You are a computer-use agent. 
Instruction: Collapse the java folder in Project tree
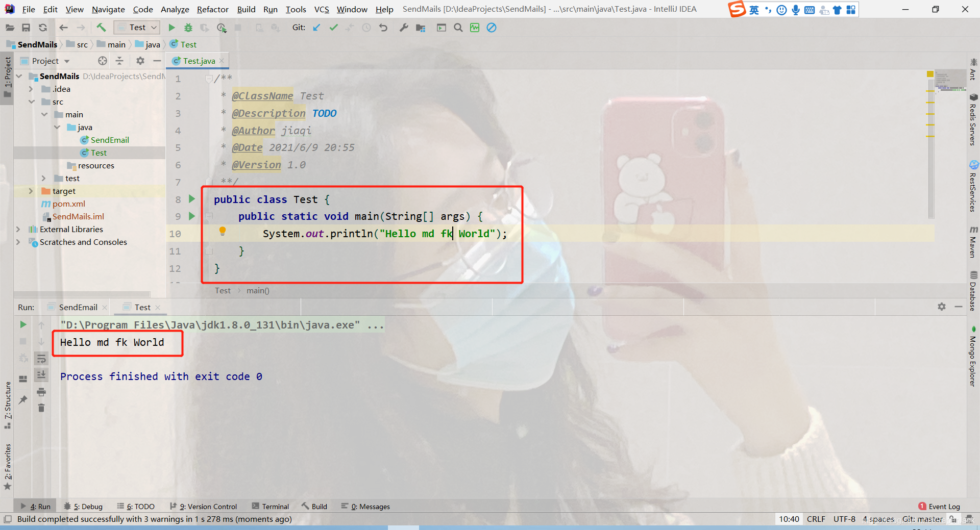pos(57,127)
